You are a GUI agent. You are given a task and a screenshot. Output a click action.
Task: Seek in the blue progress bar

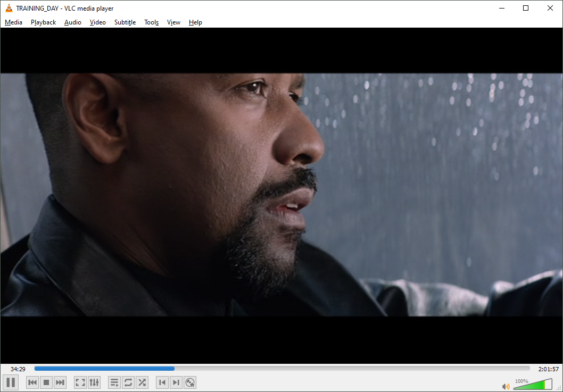pyautogui.click(x=282, y=369)
